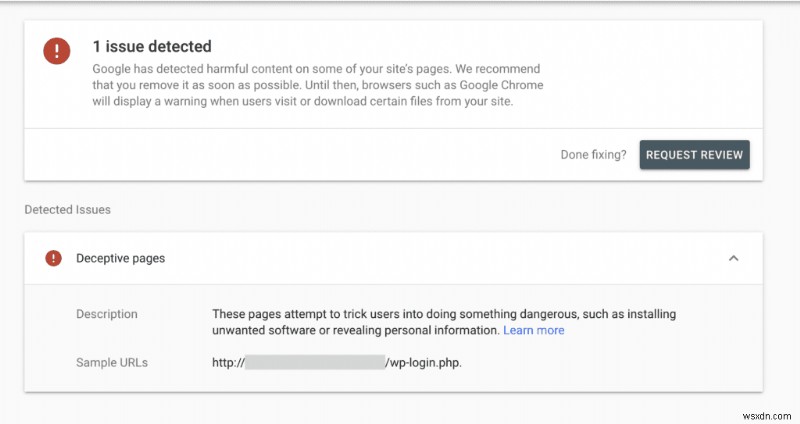Click the redacted gray domain block
The width and height of the screenshot is (800, 424).
[x=314, y=362]
